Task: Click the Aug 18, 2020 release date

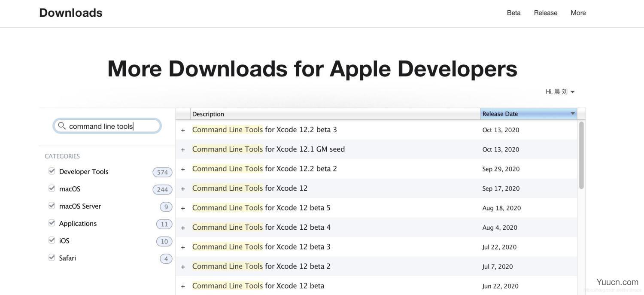Action: coord(501,208)
